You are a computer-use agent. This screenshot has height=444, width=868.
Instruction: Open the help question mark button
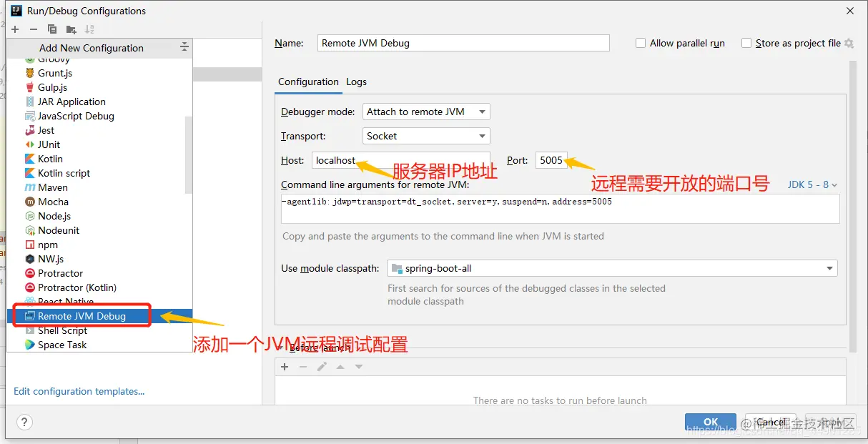click(x=24, y=422)
